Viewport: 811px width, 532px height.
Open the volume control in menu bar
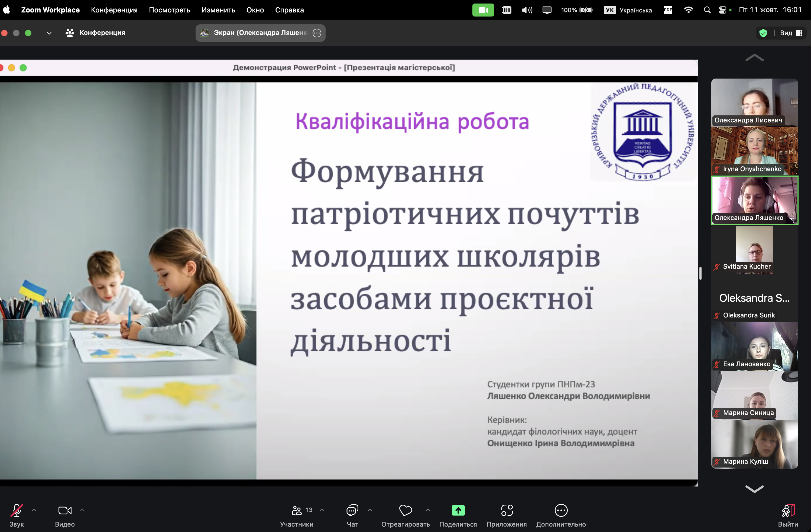[x=527, y=10]
